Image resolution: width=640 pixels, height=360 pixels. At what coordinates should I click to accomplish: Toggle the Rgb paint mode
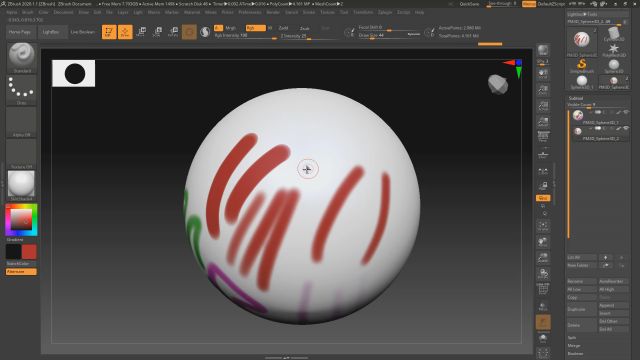[x=256, y=28]
